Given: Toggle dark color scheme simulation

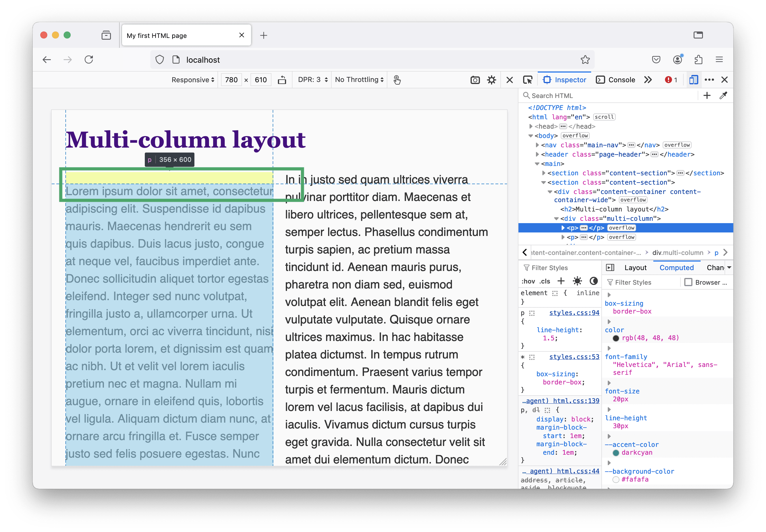Looking at the screenshot, I should coord(593,281).
